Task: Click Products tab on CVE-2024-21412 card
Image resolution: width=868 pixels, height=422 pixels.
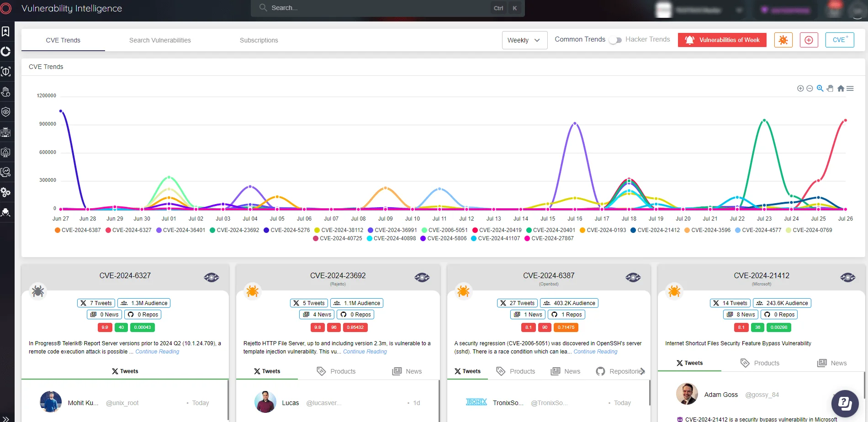Action: [760, 363]
